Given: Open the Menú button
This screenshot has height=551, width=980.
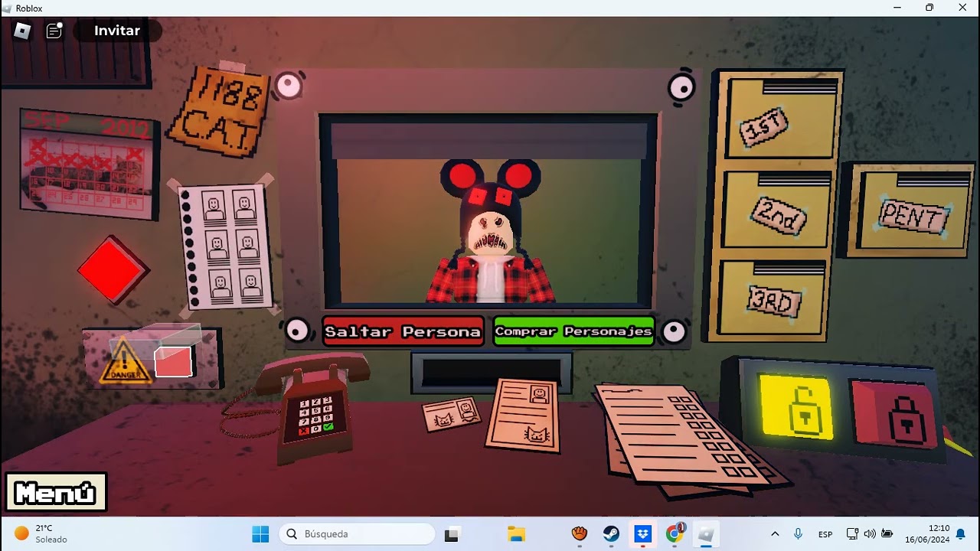Looking at the screenshot, I should [56, 493].
